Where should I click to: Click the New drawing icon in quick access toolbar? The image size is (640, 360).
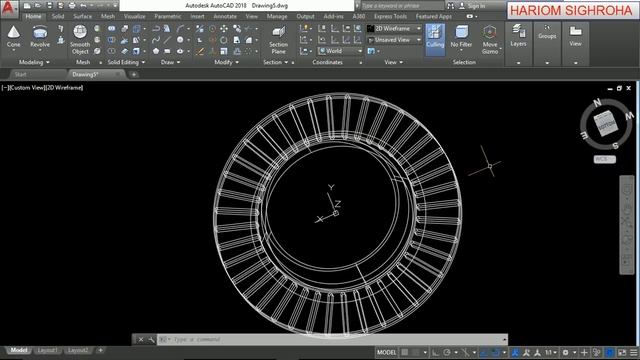(x=27, y=6)
